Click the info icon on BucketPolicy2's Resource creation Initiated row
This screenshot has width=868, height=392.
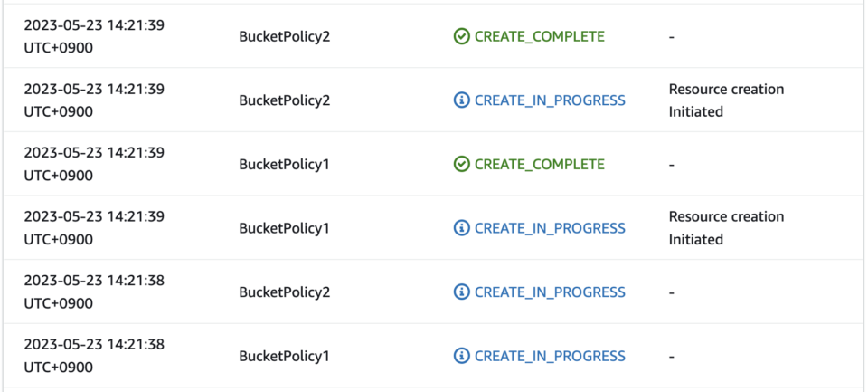click(x=462, y=100)
